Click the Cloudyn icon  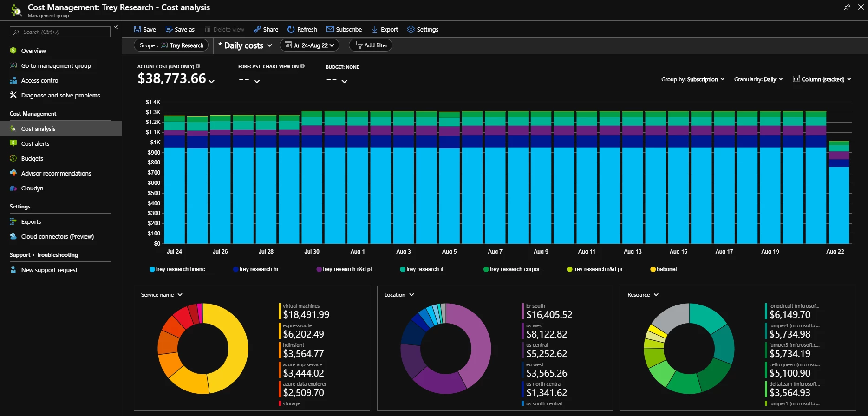tap(13, 188)
